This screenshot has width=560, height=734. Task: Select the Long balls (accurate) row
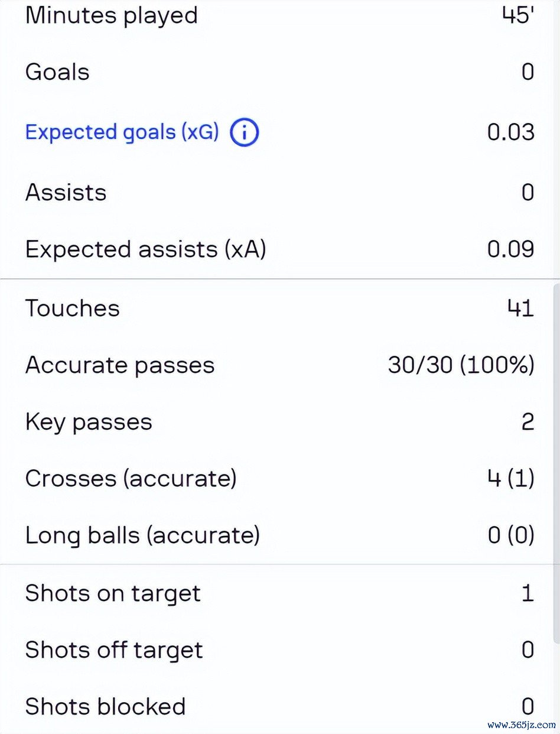tap(280, 535)
